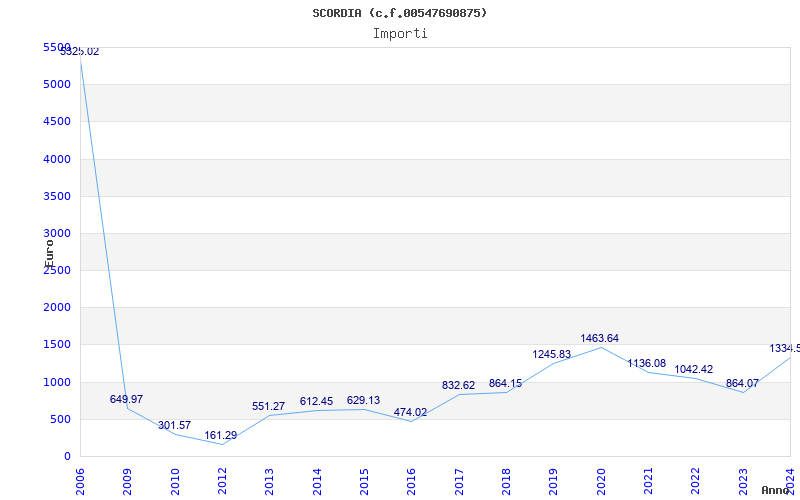Click the x-axis year label 2015

point(364,481)
